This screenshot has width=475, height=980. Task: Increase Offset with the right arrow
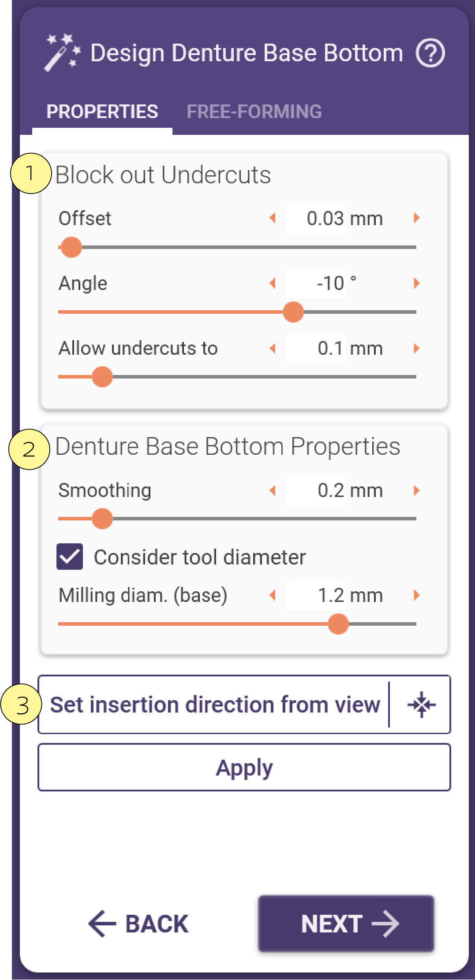tap(416, 218)
